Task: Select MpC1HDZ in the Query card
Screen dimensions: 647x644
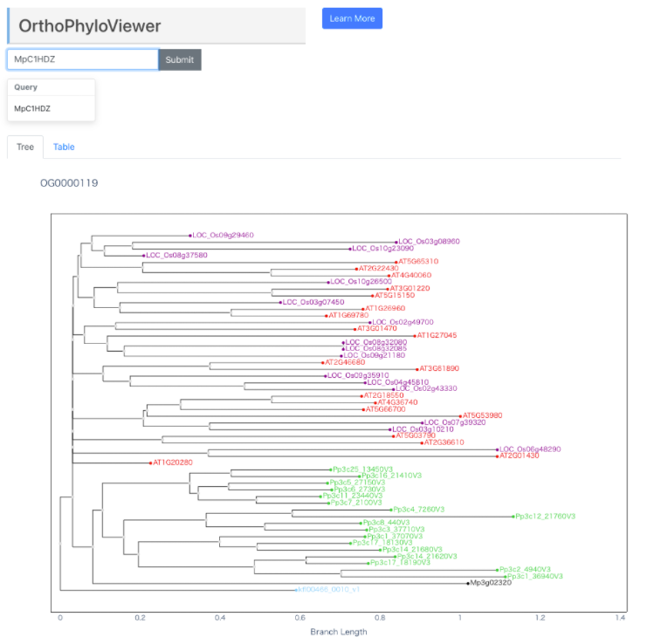Action: 32,109
